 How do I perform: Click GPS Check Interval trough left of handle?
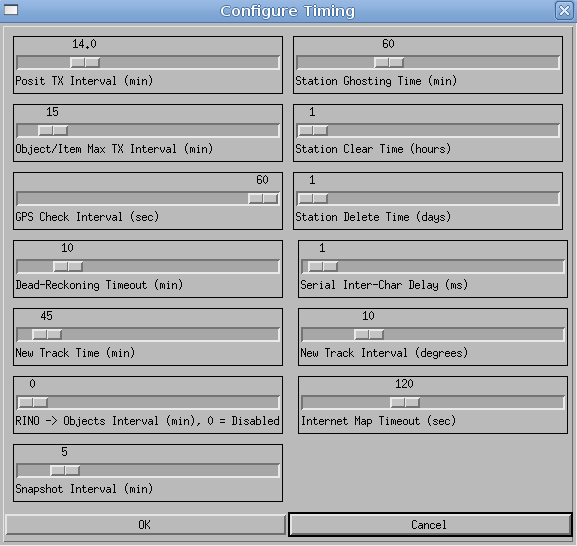click(x=133, y=199)
